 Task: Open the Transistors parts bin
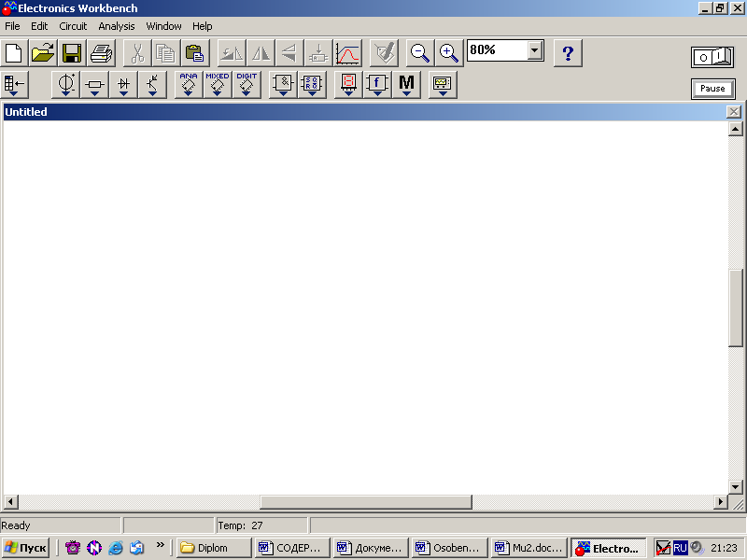[x=152, y=85]
